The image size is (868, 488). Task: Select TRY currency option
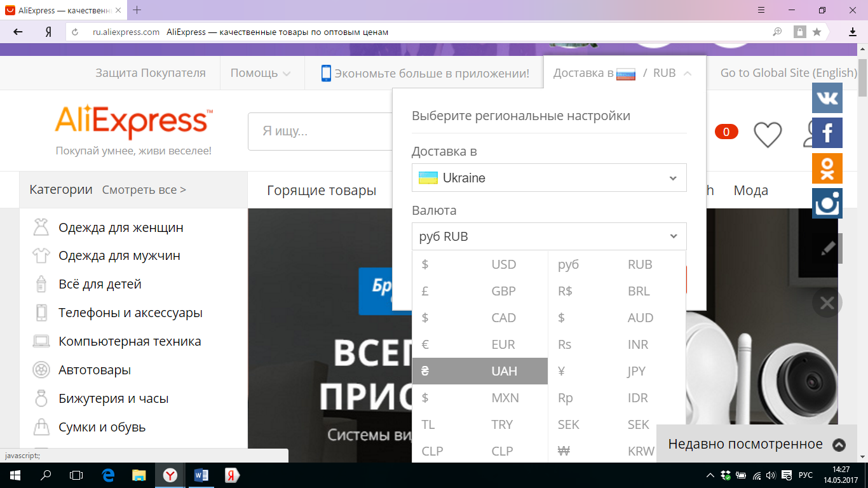tap(480, 424)
